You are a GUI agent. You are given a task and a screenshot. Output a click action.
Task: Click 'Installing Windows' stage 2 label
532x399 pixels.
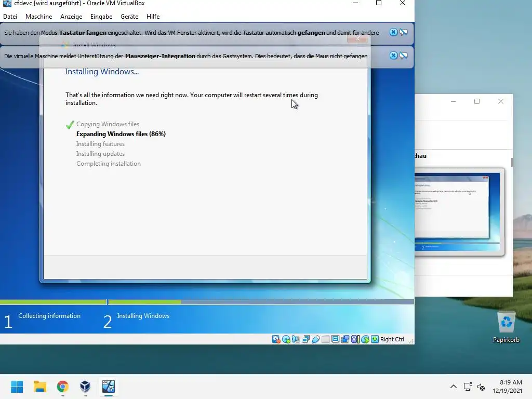[x=143, y=316]
